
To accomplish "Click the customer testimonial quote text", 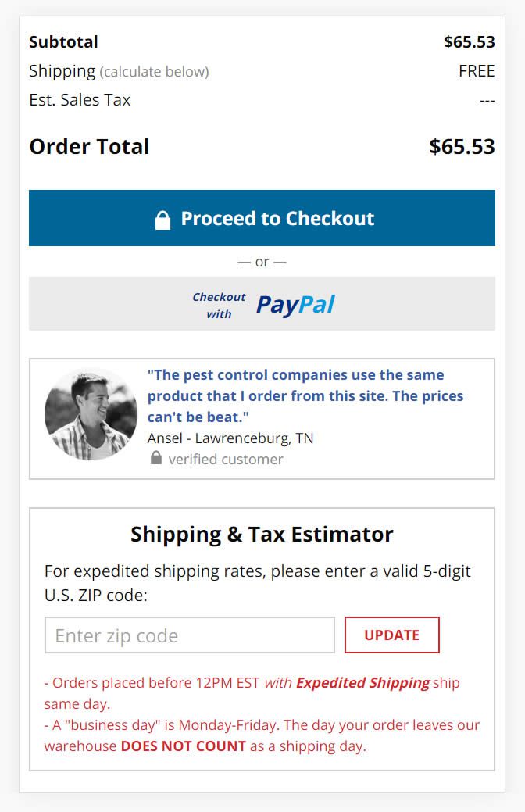I will pyautogui.click(x=305, y=395).
